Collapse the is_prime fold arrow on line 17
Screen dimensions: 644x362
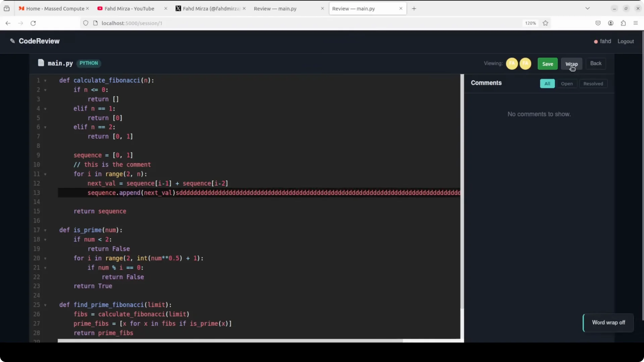click(45, 230)
